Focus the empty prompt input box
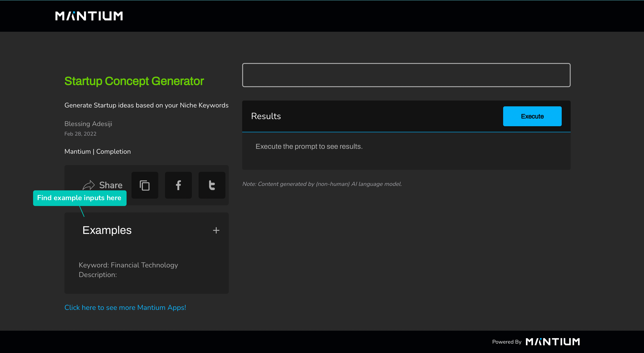 [x=406, y=75]
